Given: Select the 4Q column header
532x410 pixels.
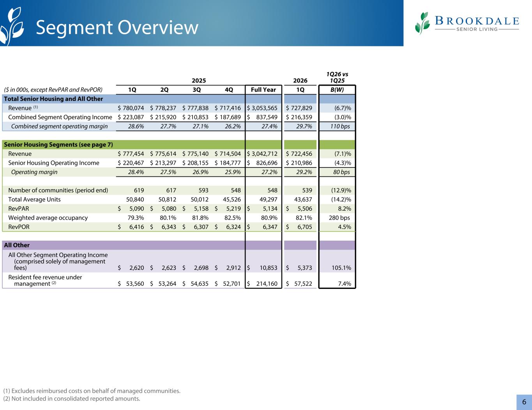Looking at the screenshot, I should [229, 90].
